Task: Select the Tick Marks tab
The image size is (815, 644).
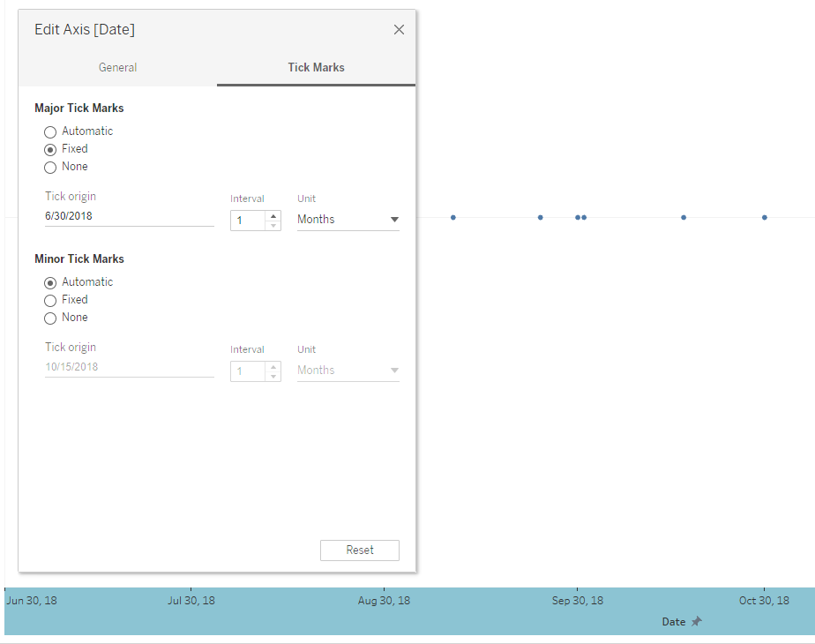Action: (316, 67)
